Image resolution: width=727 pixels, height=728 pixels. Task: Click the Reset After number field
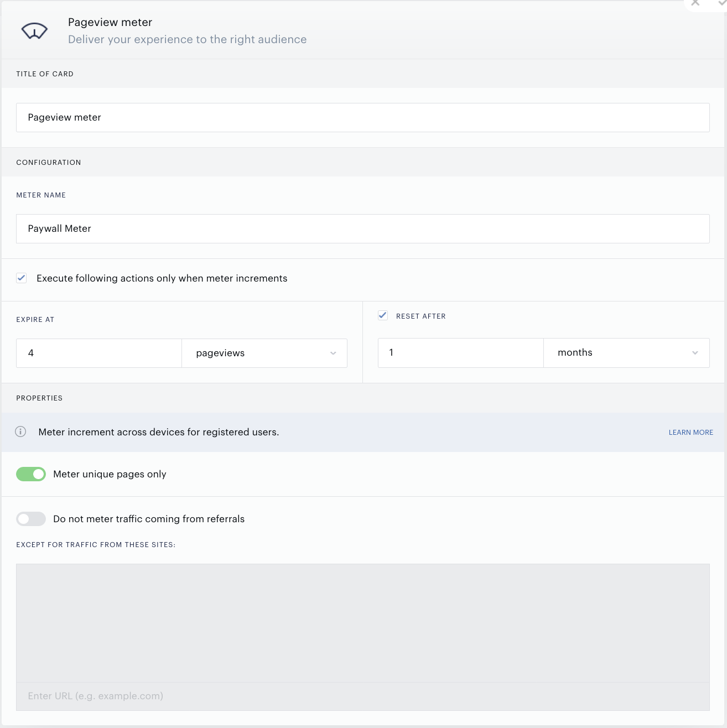pyautogui.click(x=461, y=352)
